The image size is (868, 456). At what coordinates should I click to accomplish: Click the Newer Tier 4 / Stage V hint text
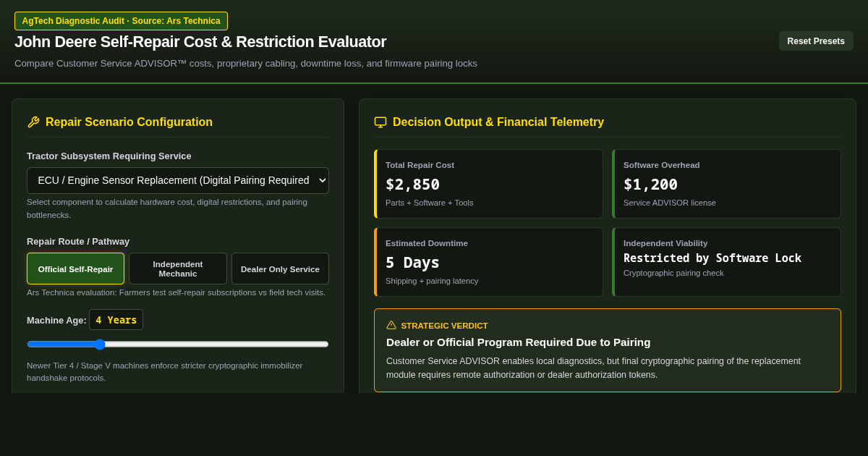165,371
